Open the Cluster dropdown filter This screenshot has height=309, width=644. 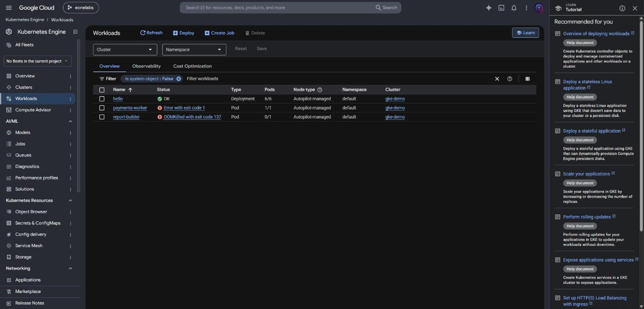click(x=125, y=50)
